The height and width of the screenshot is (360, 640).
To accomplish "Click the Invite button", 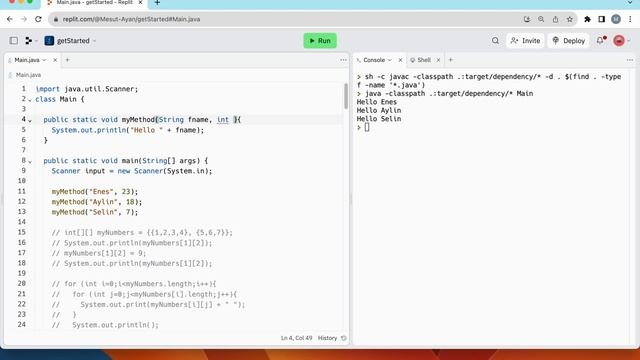I will [525, 41].
